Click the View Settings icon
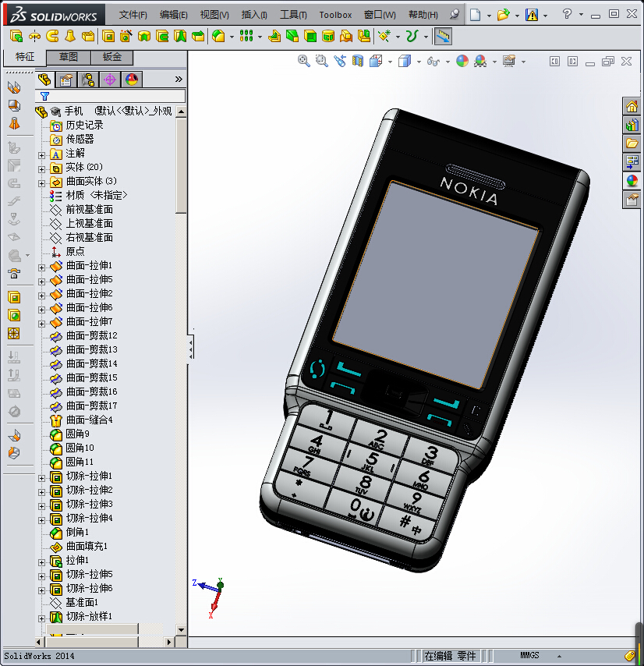This screenshot has height=666, width=644. tap(509, 61)
